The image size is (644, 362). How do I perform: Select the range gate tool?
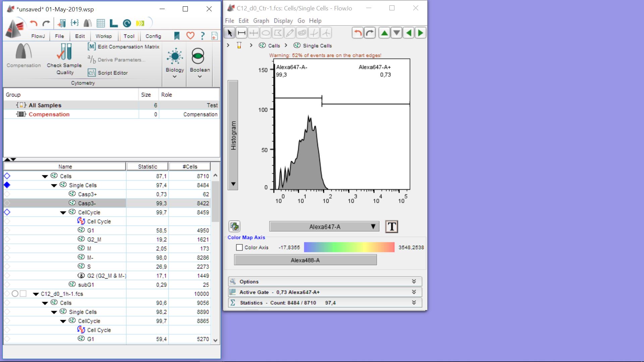click(x=241, y=33)
